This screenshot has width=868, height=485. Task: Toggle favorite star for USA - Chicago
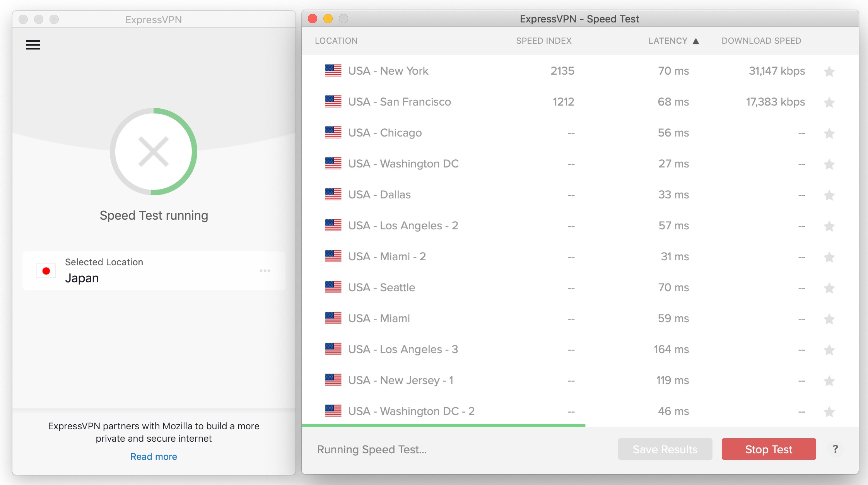click(829, 133)
